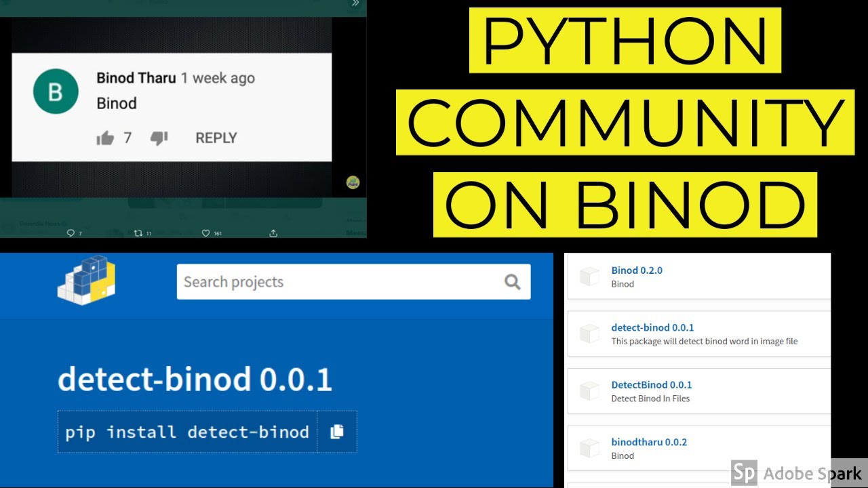The width and height of the screenshot is (868, 488).
Task: Click the tweet like heart icon
Action: pyautogui.click(x=206, y=233)
